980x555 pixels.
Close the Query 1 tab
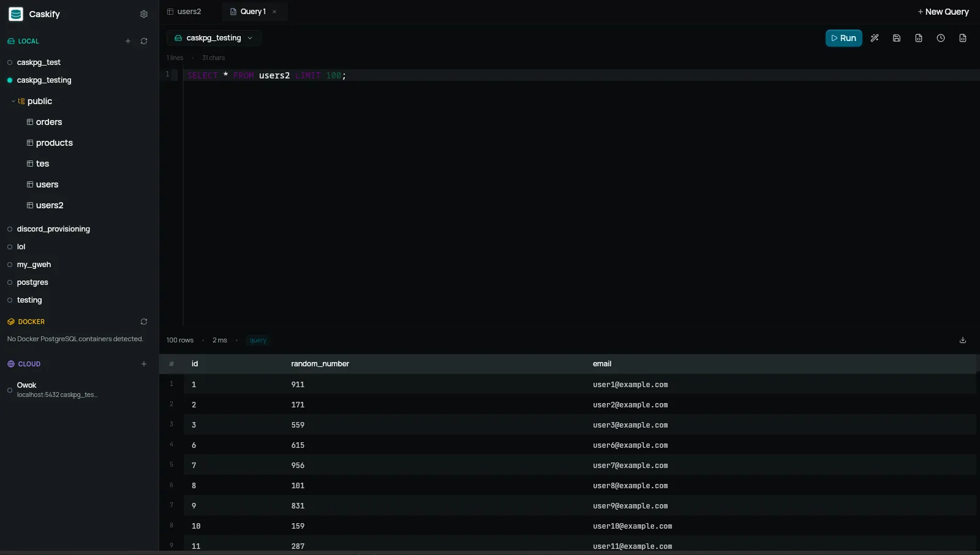[x=274, y=12]
